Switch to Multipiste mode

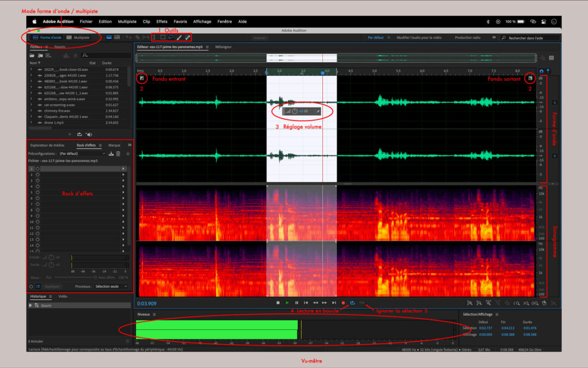coord(78,38)
